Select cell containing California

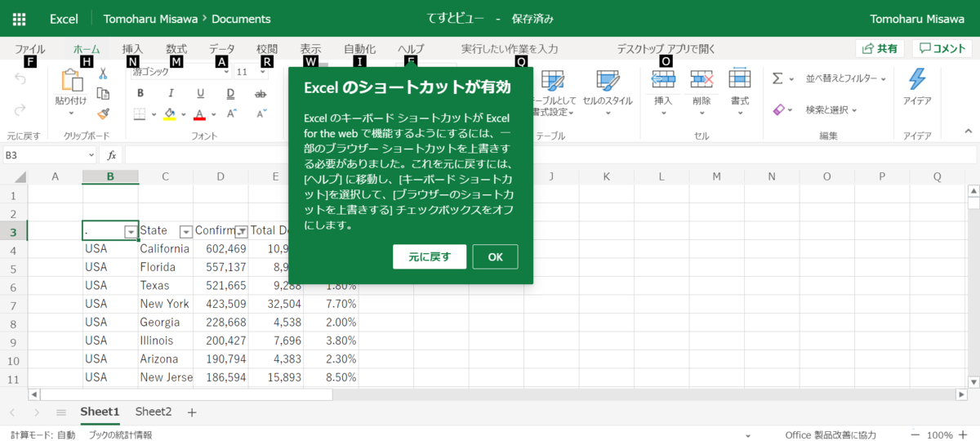point(166,248)
